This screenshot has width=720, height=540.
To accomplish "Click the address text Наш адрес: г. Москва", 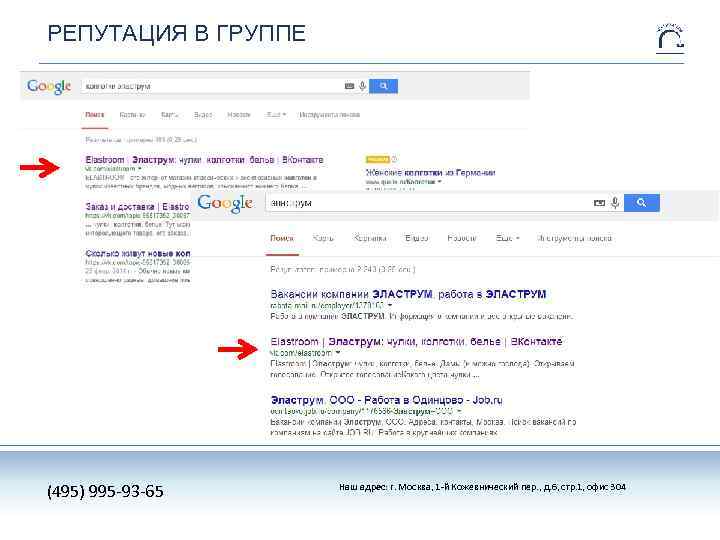I will pyautogui.click(x=482, y=487).
